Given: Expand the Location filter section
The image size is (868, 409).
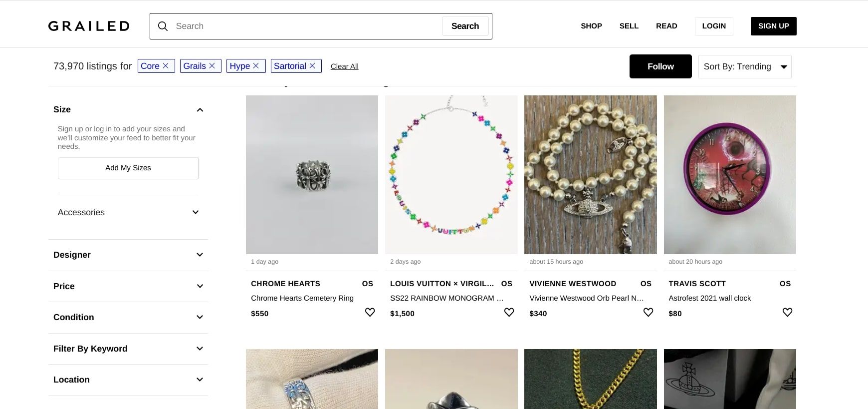Looking at the screenshot, I should coord(128,380).
